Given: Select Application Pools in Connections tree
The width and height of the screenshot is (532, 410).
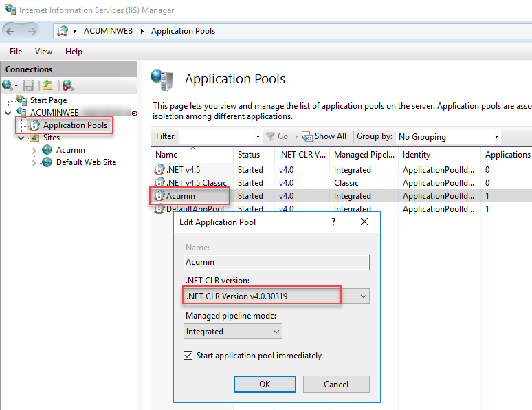Looking at the screenshot, I should tap(75, 125).
